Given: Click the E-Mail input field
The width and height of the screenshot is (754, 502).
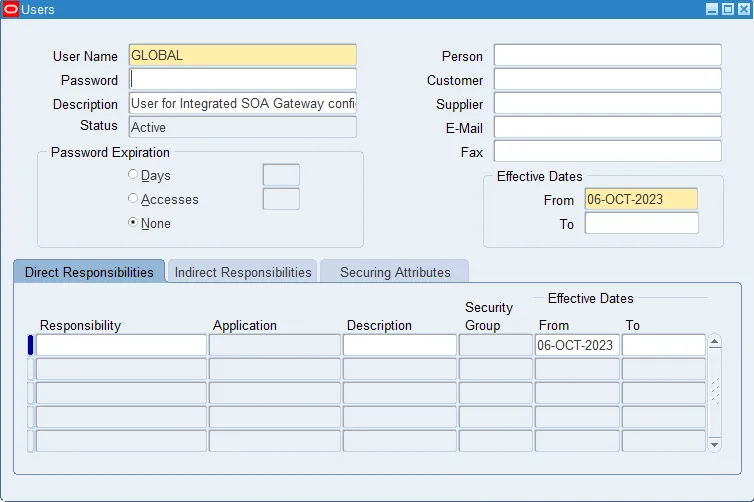Looking at the screenshot, I should pos(607,127).
